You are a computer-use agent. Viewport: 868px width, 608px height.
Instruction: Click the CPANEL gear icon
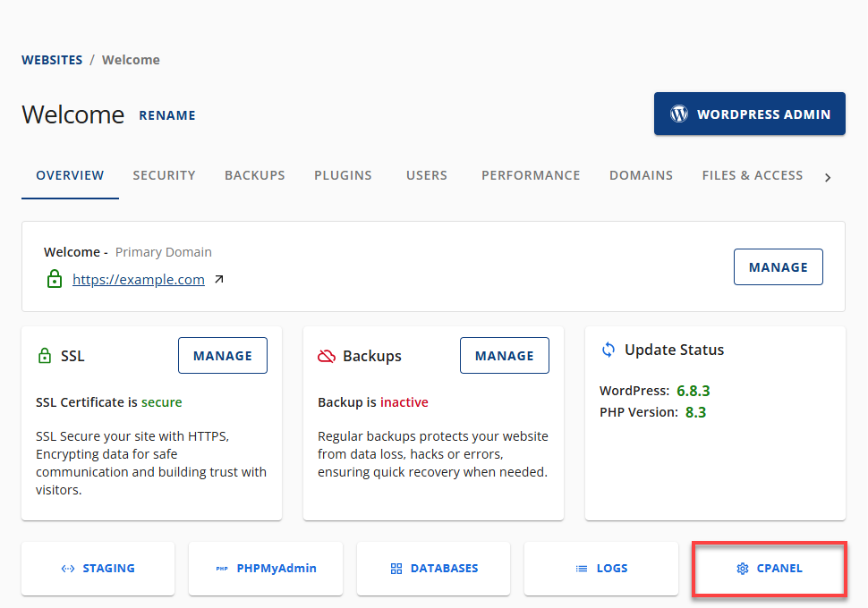click(x=742, y=569)
